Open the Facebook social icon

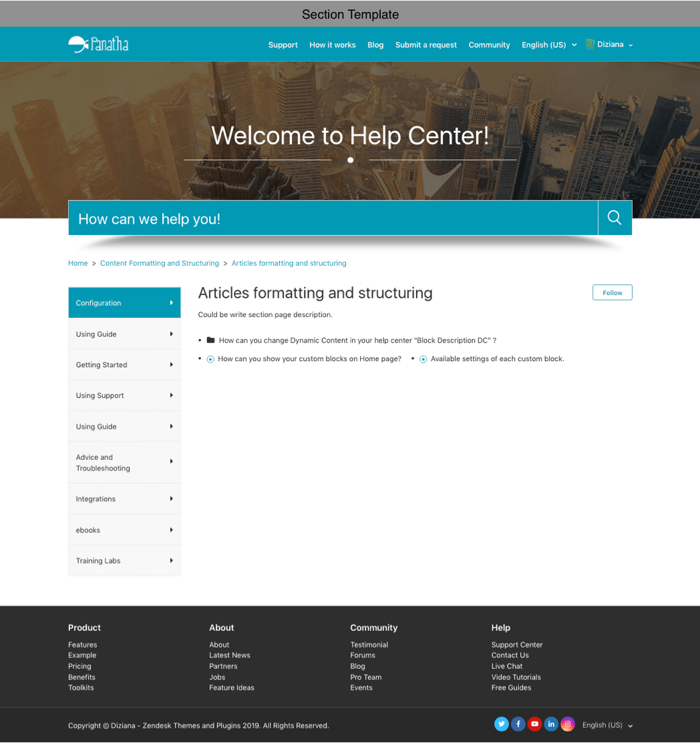click(518, 724)
